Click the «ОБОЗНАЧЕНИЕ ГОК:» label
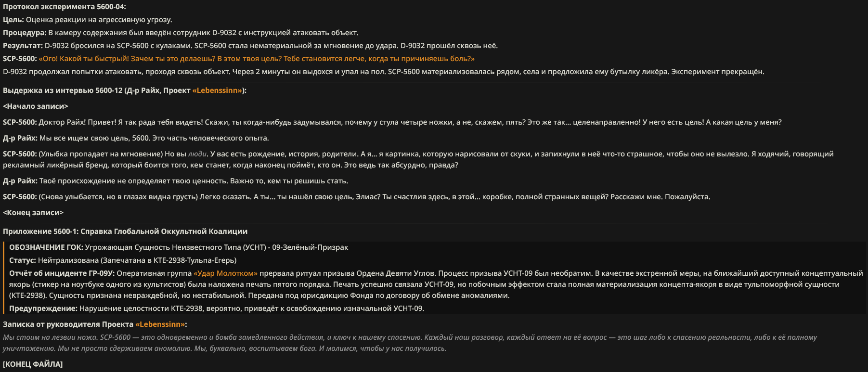This screenshot has height=372, width=868. [46, 247]
